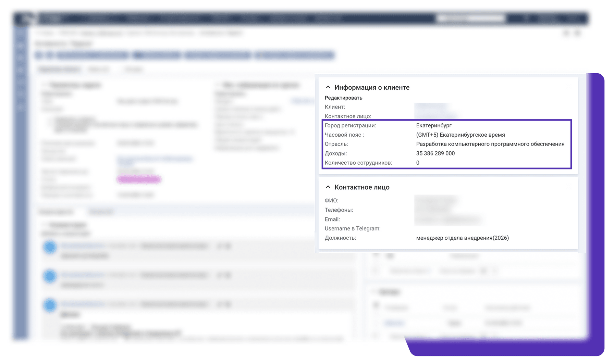Collapse the "Информация о клиенте" section chevron
This screenshot has height=364, width=614.
[x=328, y=87]
